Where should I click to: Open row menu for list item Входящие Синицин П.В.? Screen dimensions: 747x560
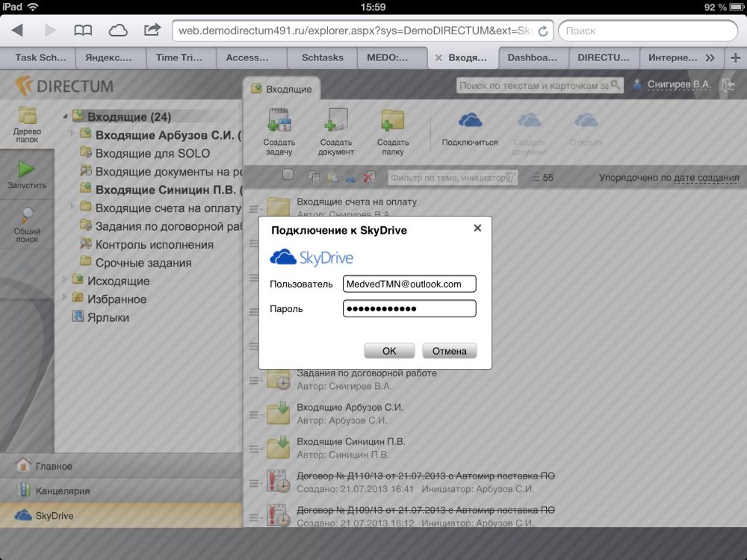[255, 449]
